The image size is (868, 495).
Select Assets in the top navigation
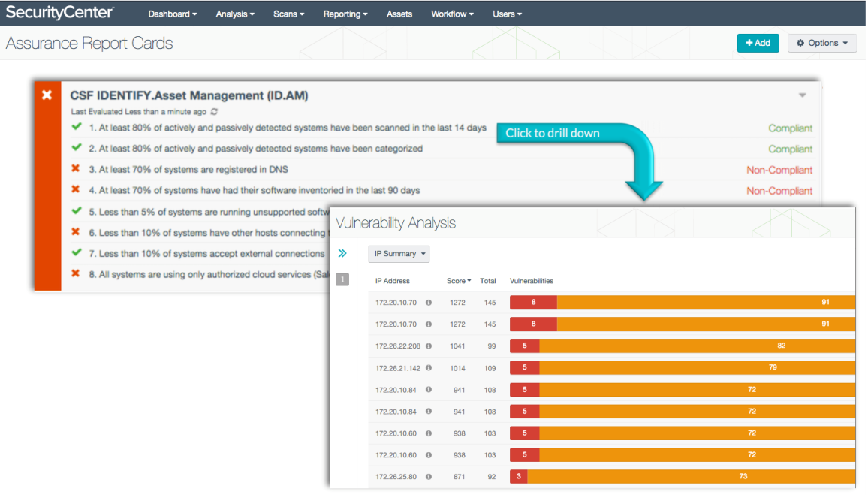click(x=399, y=14)
